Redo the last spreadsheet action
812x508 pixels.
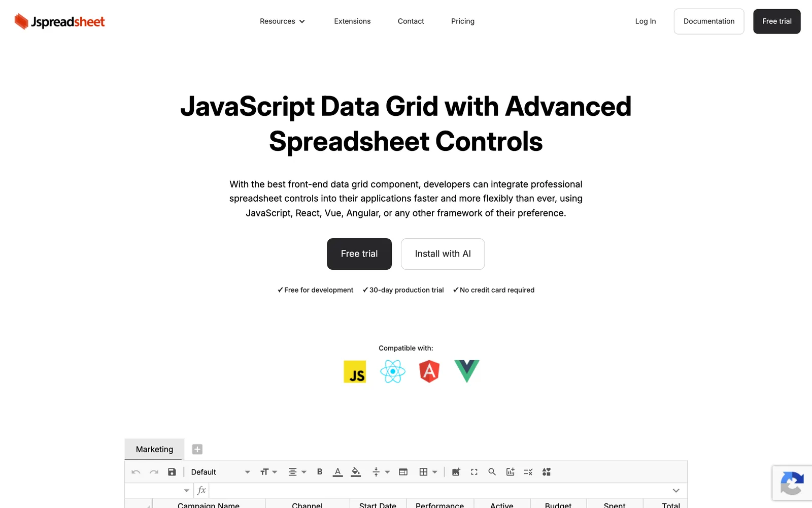(154, 472)
